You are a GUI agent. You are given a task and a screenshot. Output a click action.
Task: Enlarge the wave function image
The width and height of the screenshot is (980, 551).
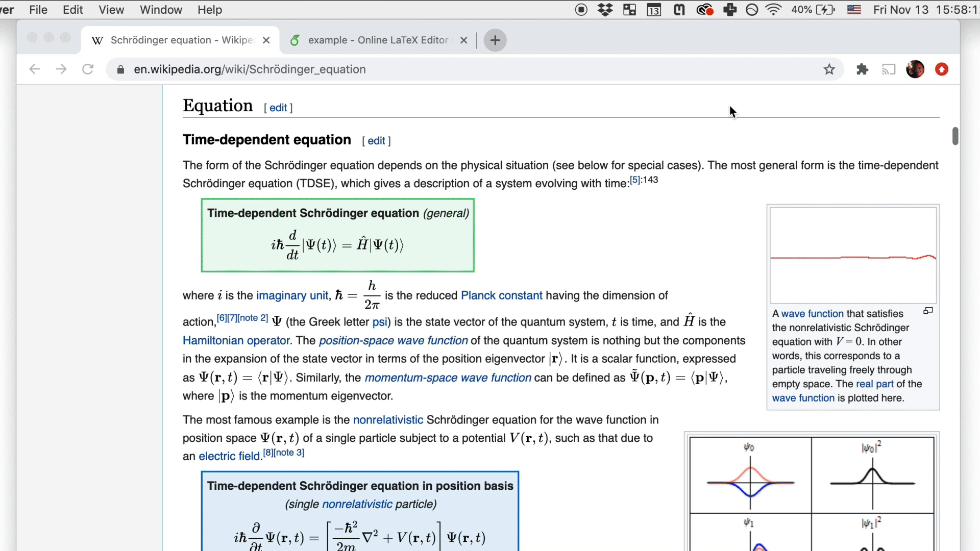point(928,311)
